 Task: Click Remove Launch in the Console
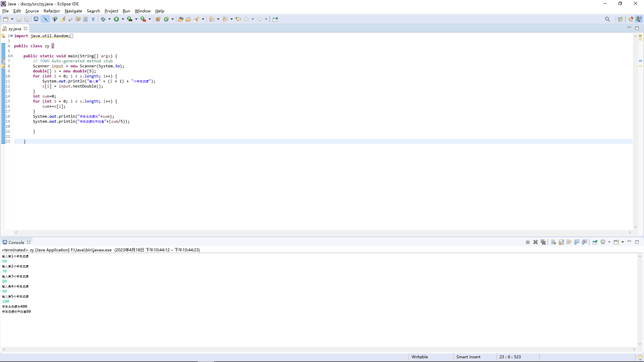[536, 242]
